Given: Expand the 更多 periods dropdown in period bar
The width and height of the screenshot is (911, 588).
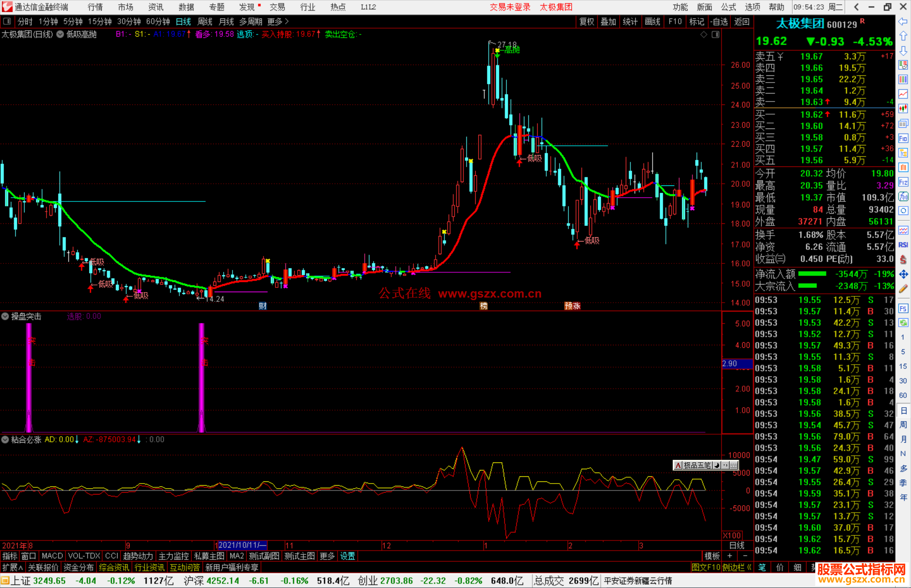Looking at the screenshot, I should pos(278,21).
